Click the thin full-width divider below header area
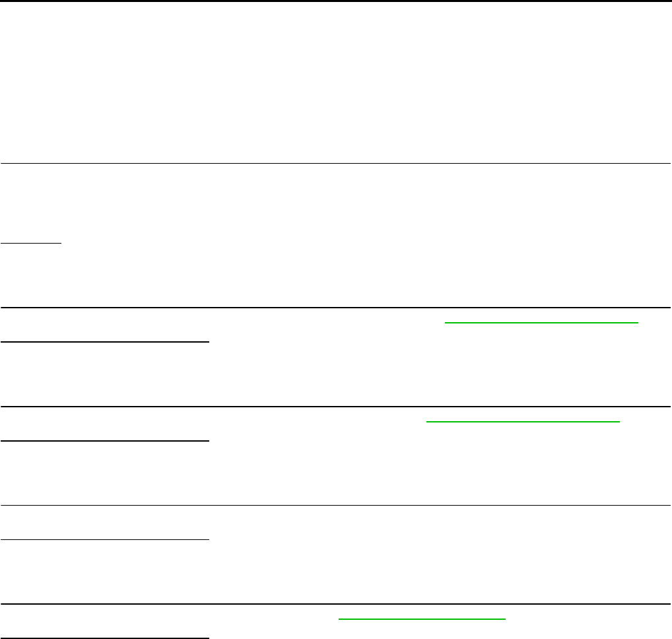672x639 pixels. click(x=335, y=163)
